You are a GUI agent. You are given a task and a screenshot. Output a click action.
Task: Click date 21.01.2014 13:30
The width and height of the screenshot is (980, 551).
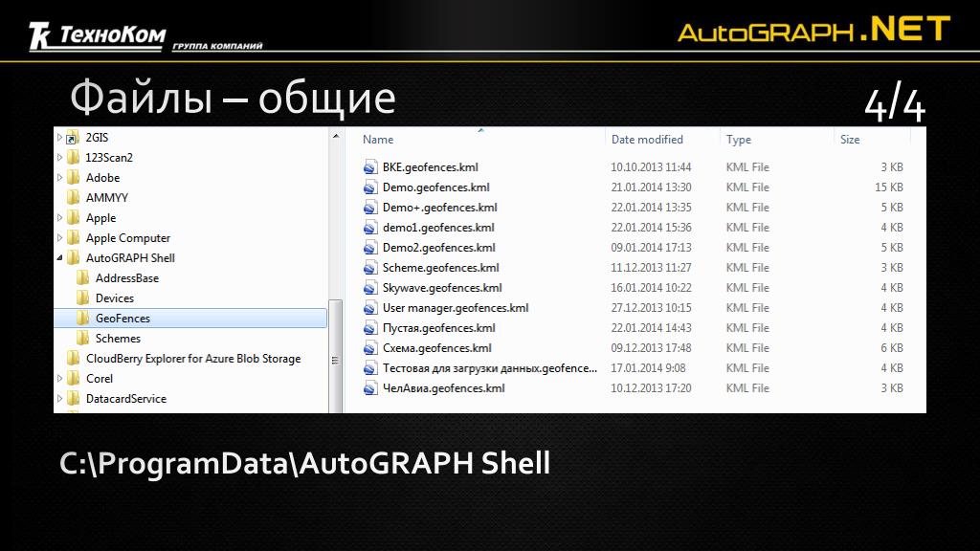click(651, 187)
